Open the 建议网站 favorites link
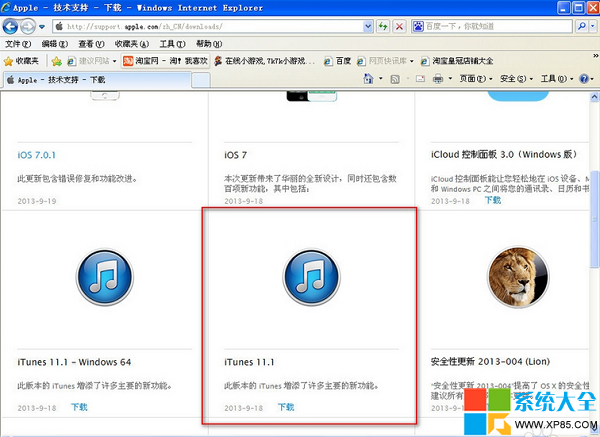Screen dimensions: 600x437 (89, 61)
